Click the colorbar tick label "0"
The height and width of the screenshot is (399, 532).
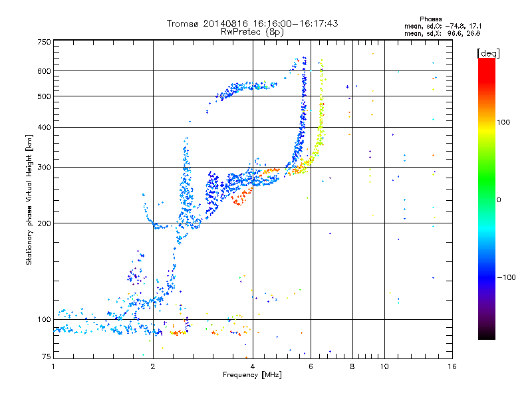(499, 200)
